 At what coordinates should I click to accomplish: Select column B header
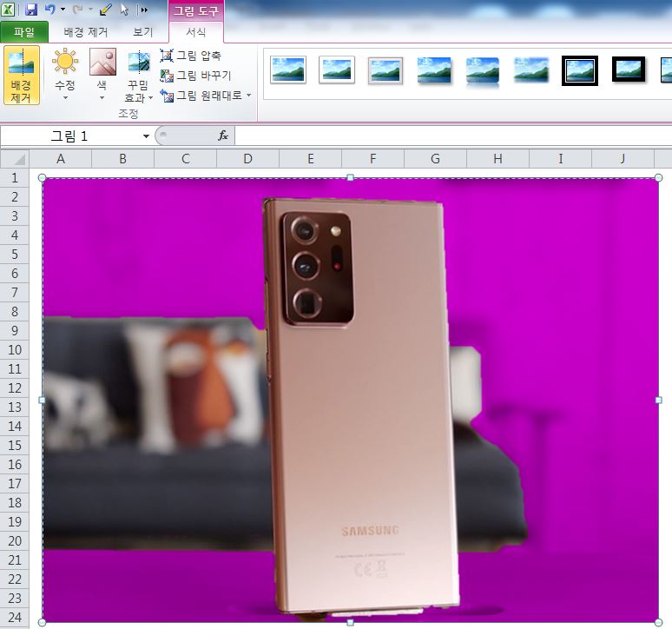point(123,159)
